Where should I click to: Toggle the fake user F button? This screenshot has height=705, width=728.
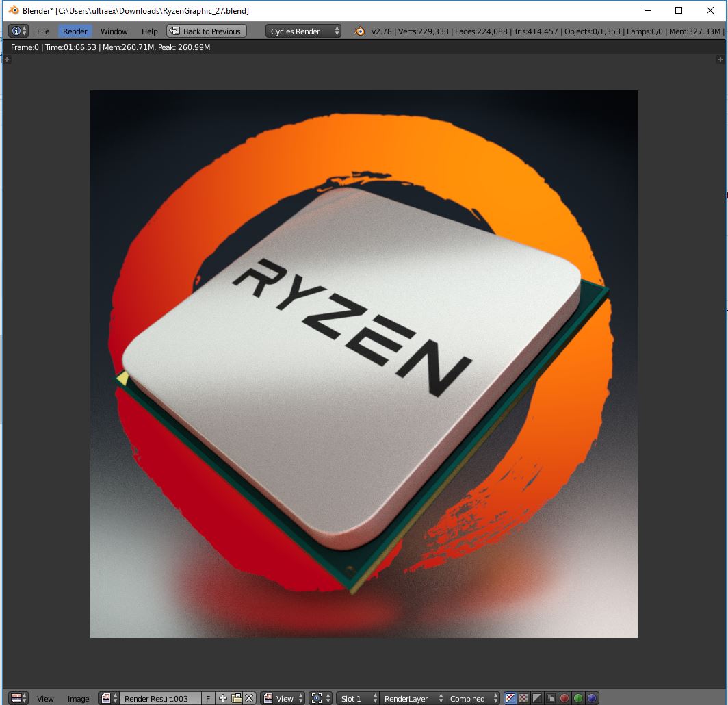point(208,699)
